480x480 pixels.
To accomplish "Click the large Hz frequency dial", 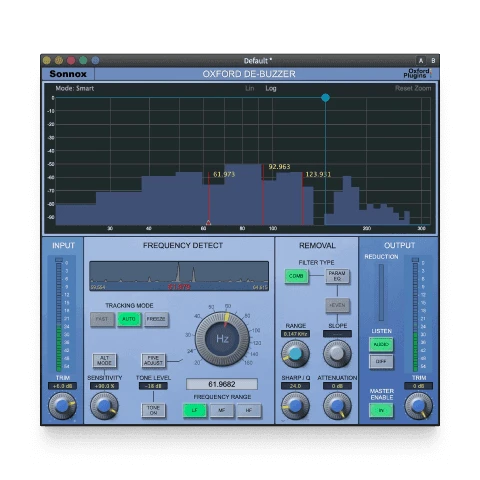I will tap(222, 339).
